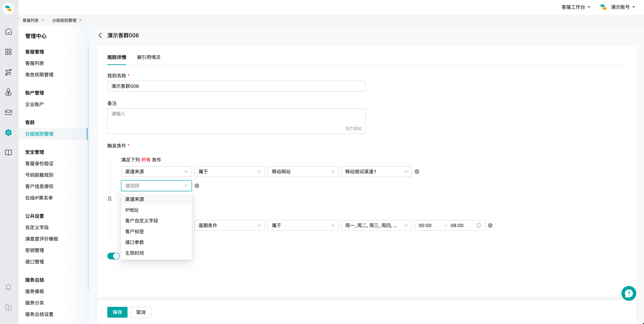This screenshot has height=324, width=644.
Task: Open the help question mark bubble
Action: tap(629, 293)
